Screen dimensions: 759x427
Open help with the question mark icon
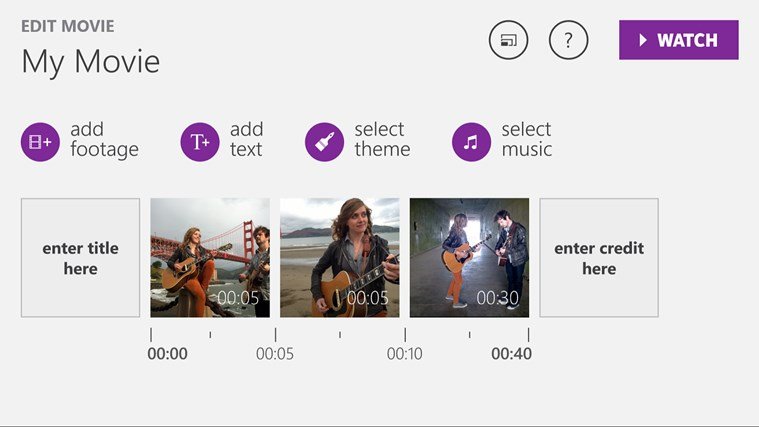[568, 41]
